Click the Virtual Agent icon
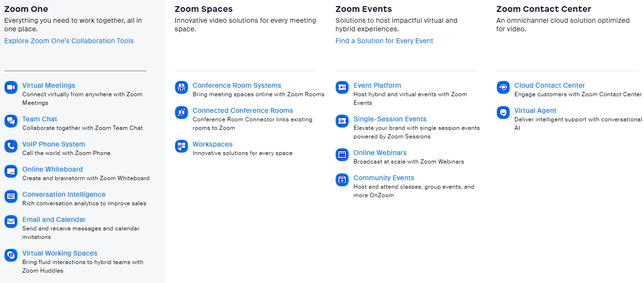 click(x=503, y=112)
